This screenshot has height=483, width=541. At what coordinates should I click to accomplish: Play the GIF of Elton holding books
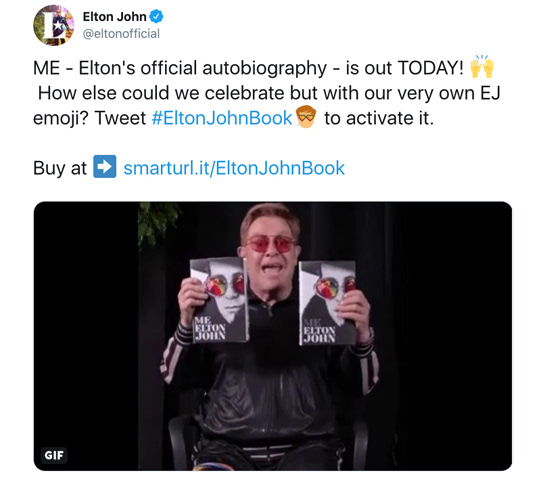(x=273, y=336)
